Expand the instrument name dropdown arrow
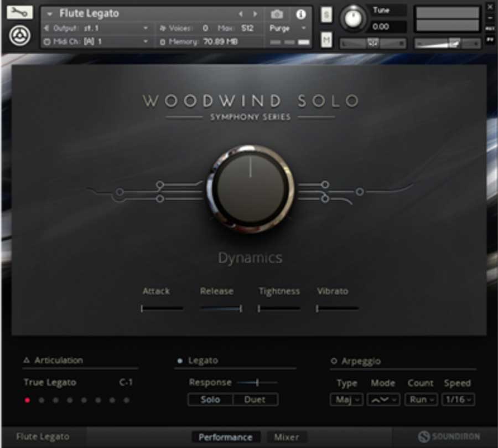The width and height of the screenshot is (498, 448). [50, 14]
